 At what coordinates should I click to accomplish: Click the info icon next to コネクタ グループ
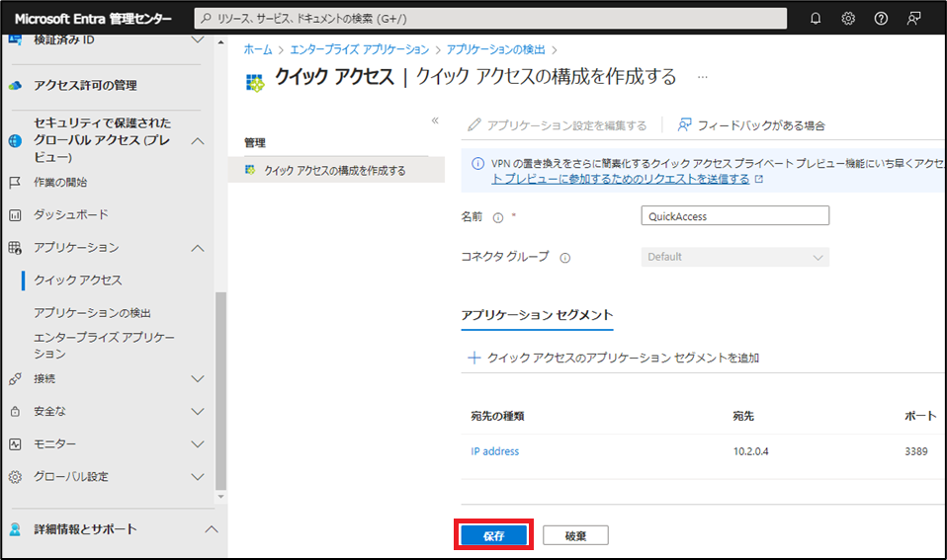click(564, 259)
